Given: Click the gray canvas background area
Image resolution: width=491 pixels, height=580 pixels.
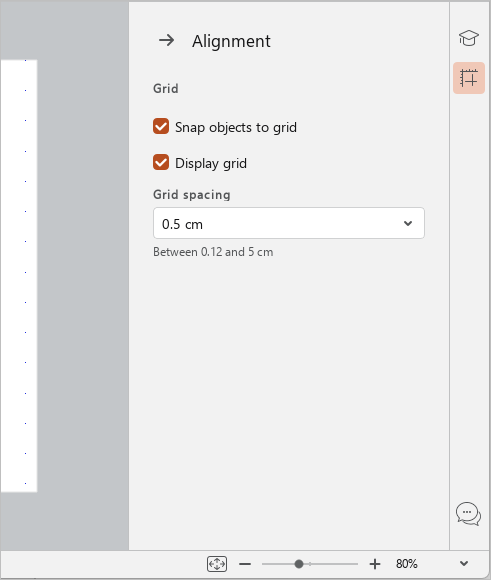Looking at the screenshot, I should [83, 276].
